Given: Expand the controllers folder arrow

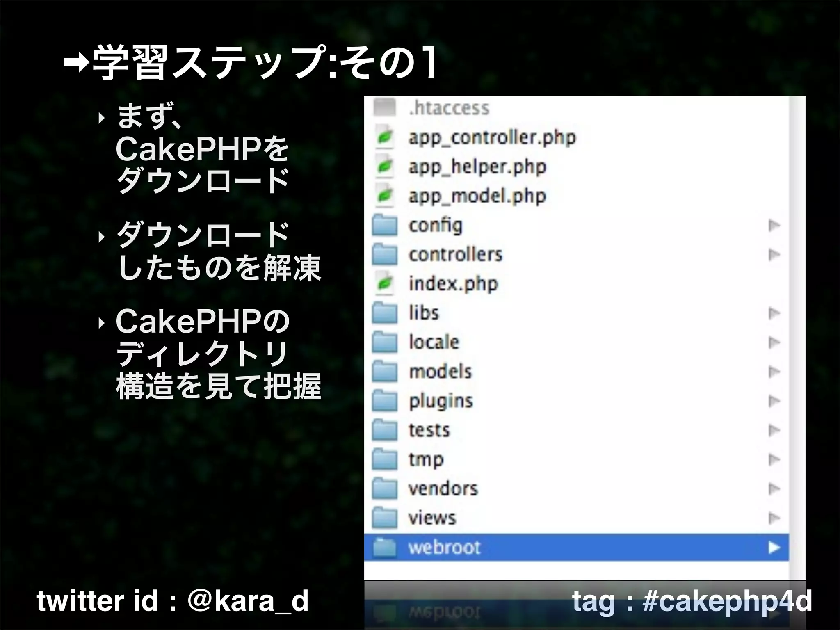Looking at the screenshot, I should coord(774,254).
